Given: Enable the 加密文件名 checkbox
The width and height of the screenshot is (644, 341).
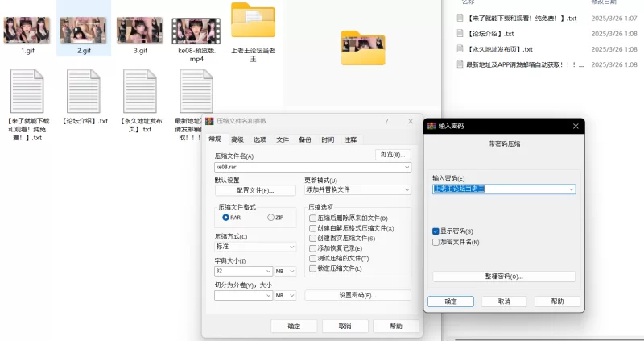Looking at the screenshot, I should (x=436, y=242).
